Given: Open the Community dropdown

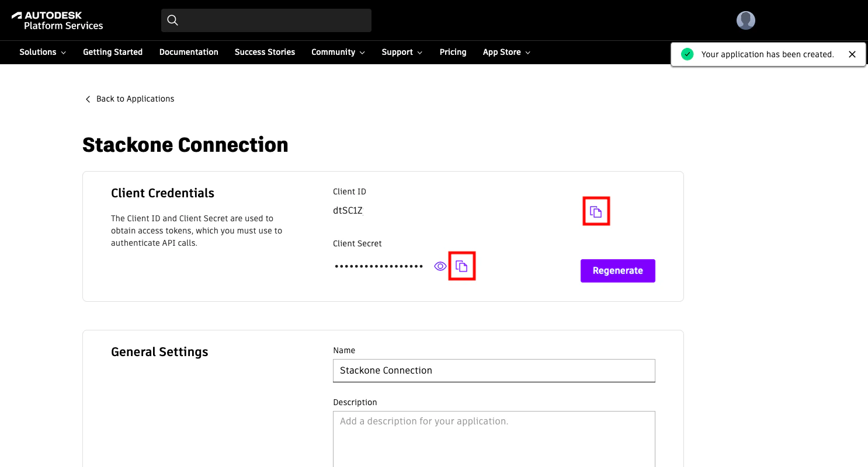Looking at the screenshot, I should pyautogui.click(x=338, y=52).
